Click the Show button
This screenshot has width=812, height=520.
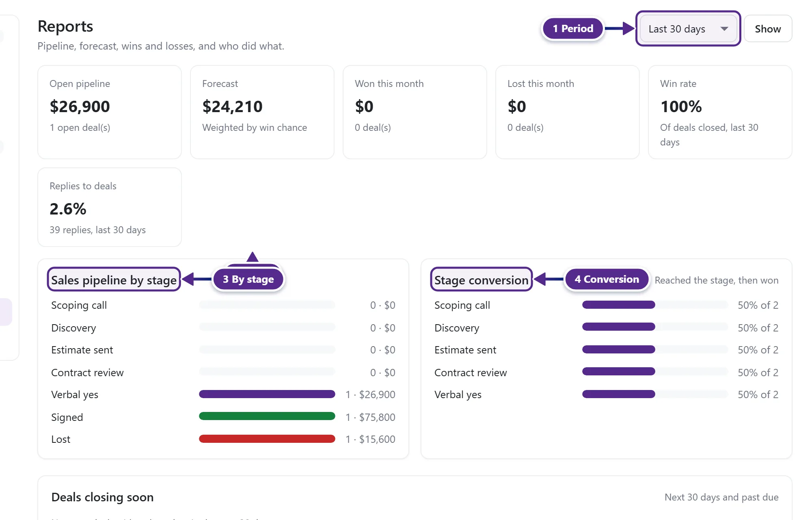coord(768,29)
